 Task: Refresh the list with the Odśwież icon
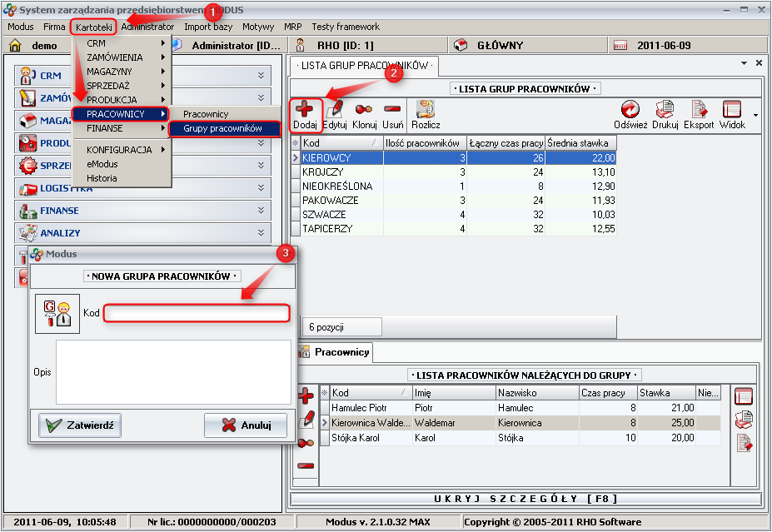point(630,115)
